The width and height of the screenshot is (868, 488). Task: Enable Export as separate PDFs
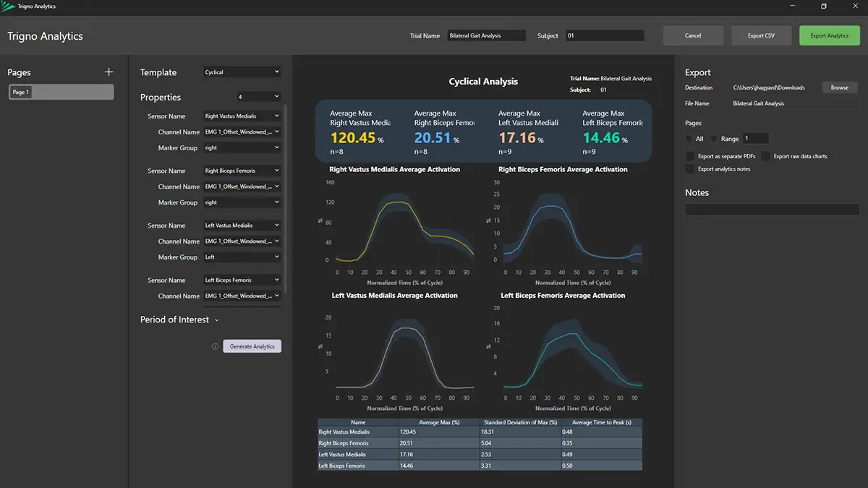pos(690,156)
